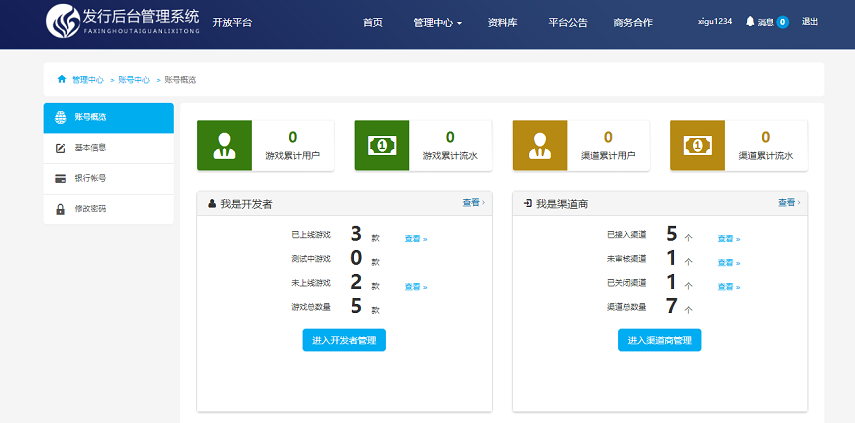855x423 pixels.
Task: Click the 消息 count badge
Action: click(x=782, y=21)
